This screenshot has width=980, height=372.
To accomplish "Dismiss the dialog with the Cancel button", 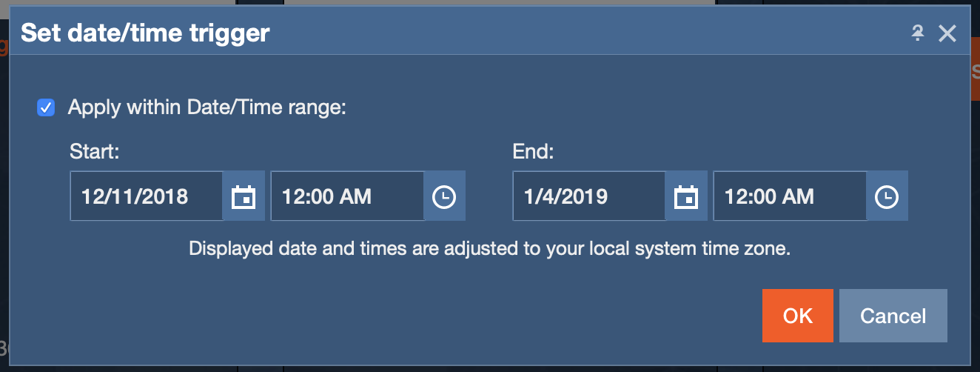I will [893, 316].
